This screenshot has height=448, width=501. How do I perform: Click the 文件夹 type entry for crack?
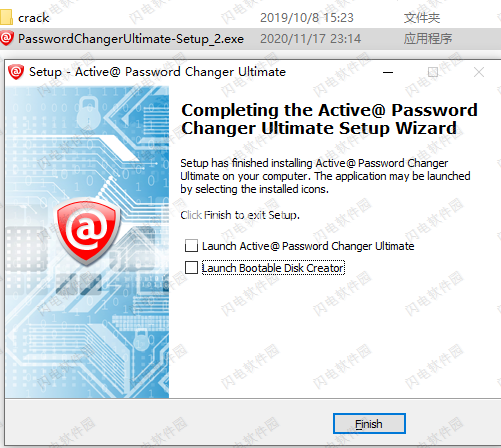coord(422,18)
